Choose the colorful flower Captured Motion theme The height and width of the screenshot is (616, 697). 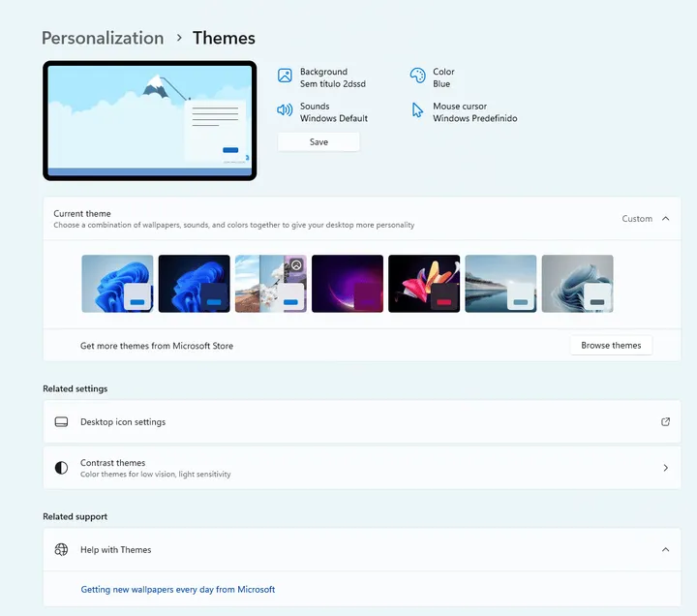point(424,284)
